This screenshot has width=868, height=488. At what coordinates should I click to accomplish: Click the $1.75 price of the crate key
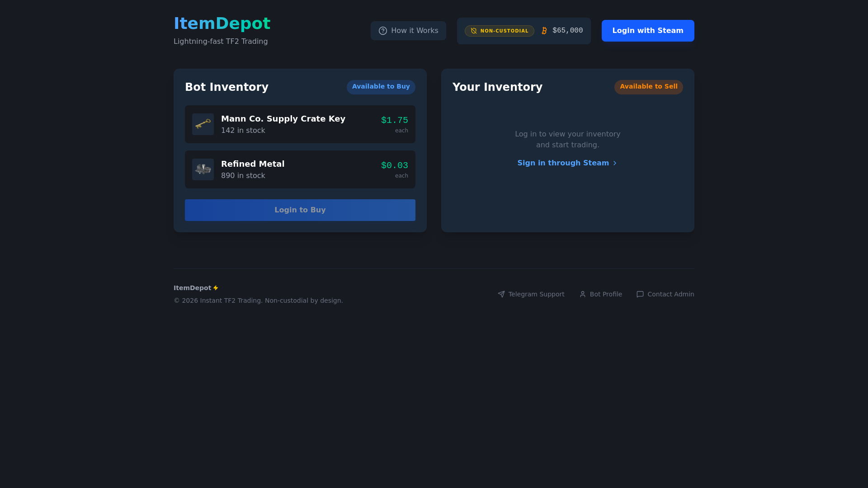tap(395, 120)
